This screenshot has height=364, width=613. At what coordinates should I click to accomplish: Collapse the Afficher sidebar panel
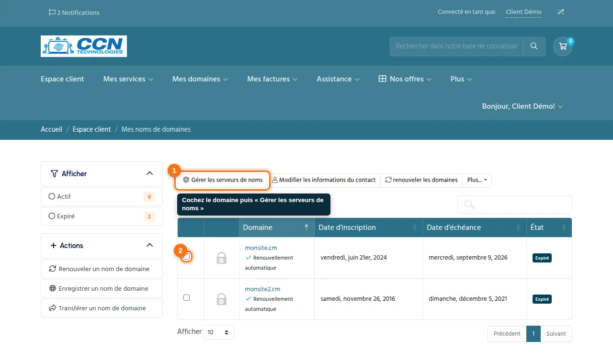point(149,173)
